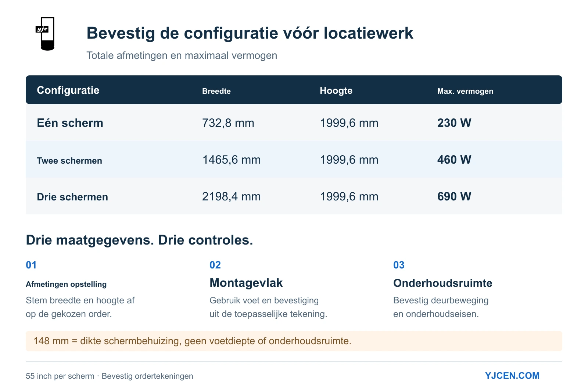This screenshot has width=588, height=392.
Task: Click the 690 W power value
Action: [x=454, y=196]
